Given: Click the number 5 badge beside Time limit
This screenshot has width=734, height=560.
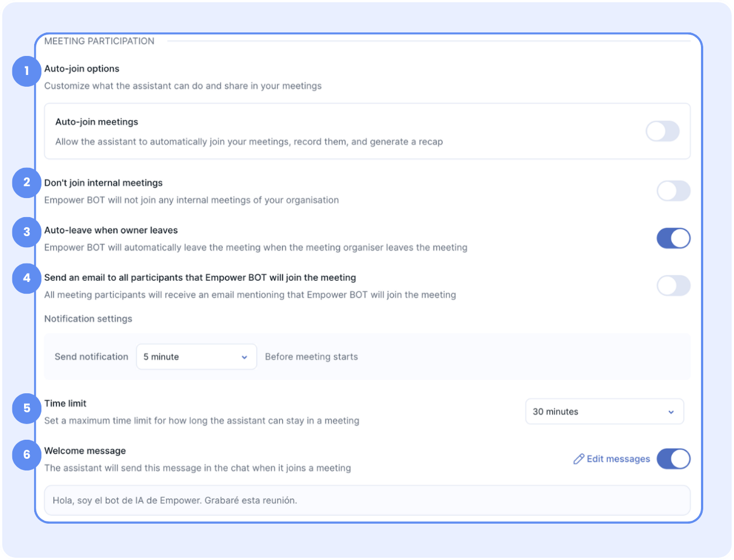Looking at the screenshot, I should (x=26, y=408).
